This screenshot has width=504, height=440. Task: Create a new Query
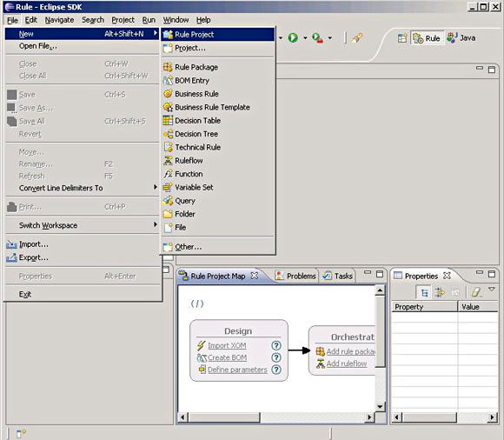pyautogui.click(x=218, y=201)
